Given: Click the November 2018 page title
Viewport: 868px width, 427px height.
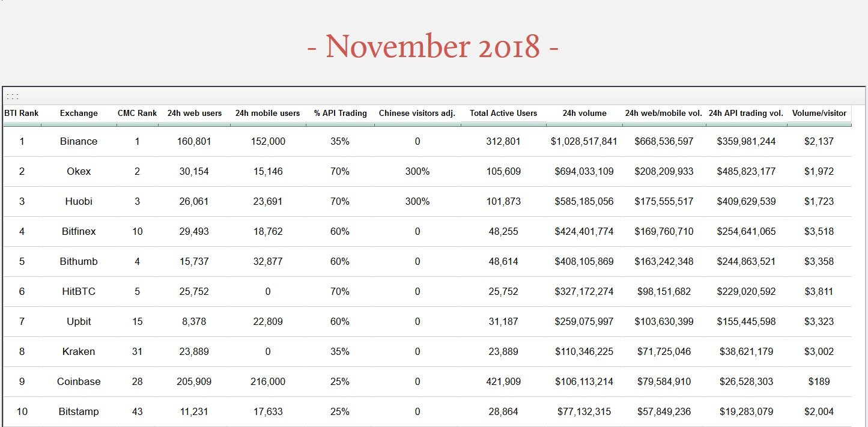Looking at the screenshot, I should click(432, 47).
